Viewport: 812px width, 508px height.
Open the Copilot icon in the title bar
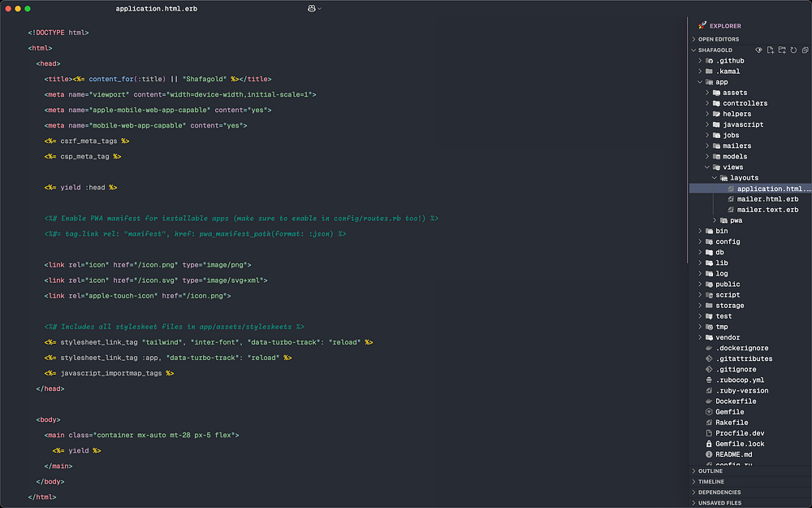point(311,8)
